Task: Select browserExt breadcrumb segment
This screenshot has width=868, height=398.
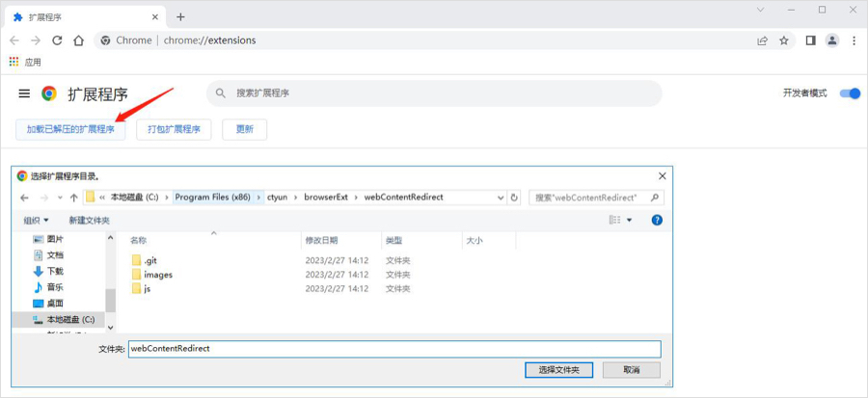Action: [x=326, y=198]
